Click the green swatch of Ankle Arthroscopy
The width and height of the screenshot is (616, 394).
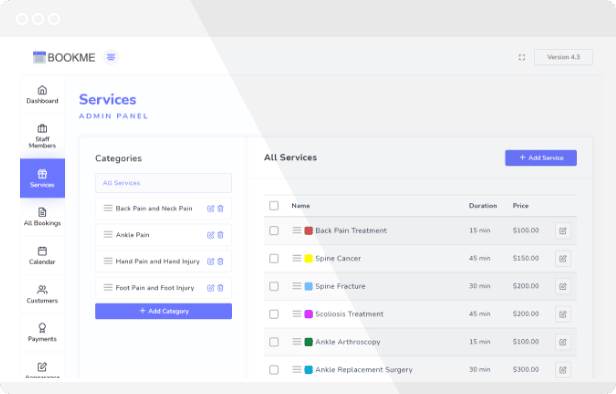(308, 342)
